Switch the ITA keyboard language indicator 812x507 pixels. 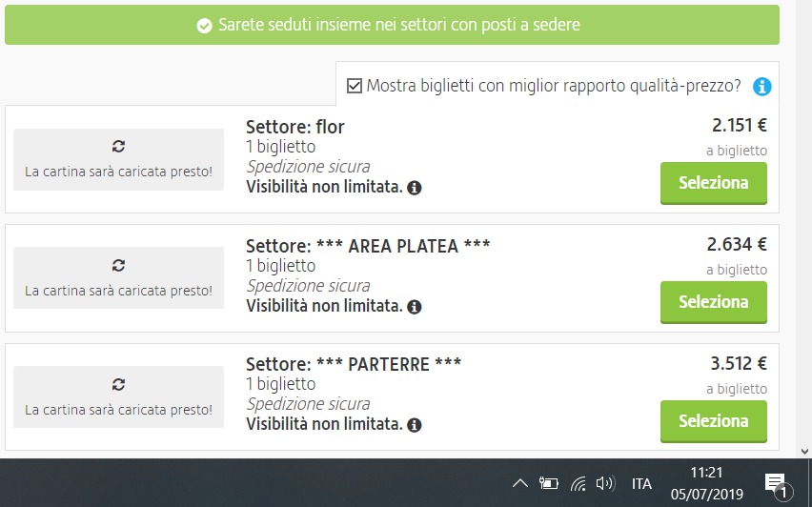(x=641, y=484)
